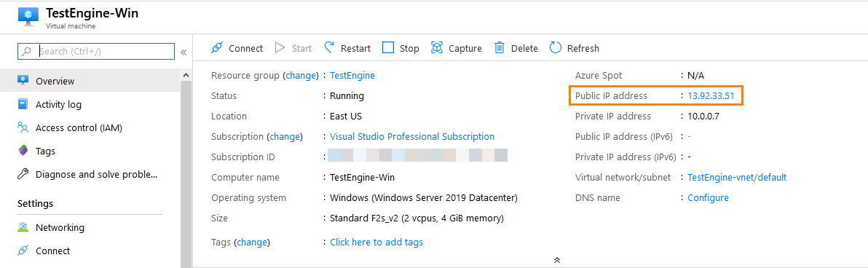
Task: Open TestEngine-vnet/default network link
Action: pos(737,177)
